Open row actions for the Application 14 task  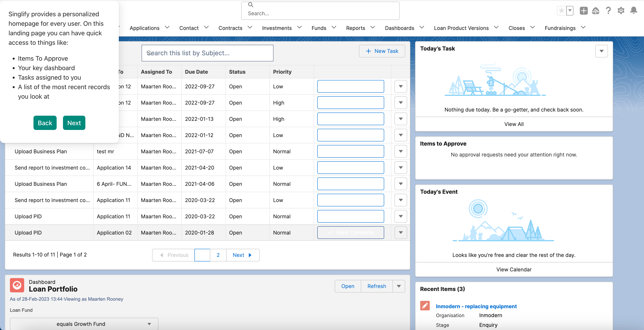tap(401, 168)
